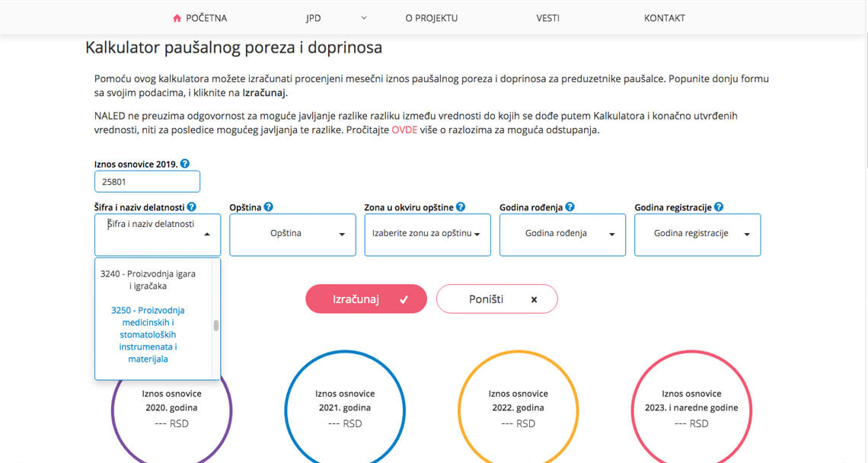Image resolution: width=868 pixels, height=463 pixels.
Task: Expand the Godina registracije dropdown
Action: point(697,235)
